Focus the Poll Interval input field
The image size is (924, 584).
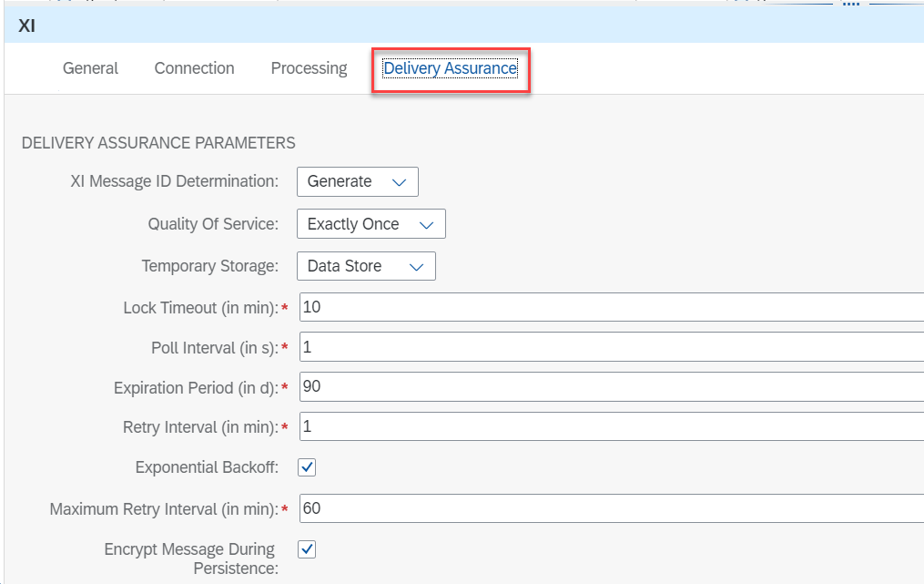(x=610, y=347)
